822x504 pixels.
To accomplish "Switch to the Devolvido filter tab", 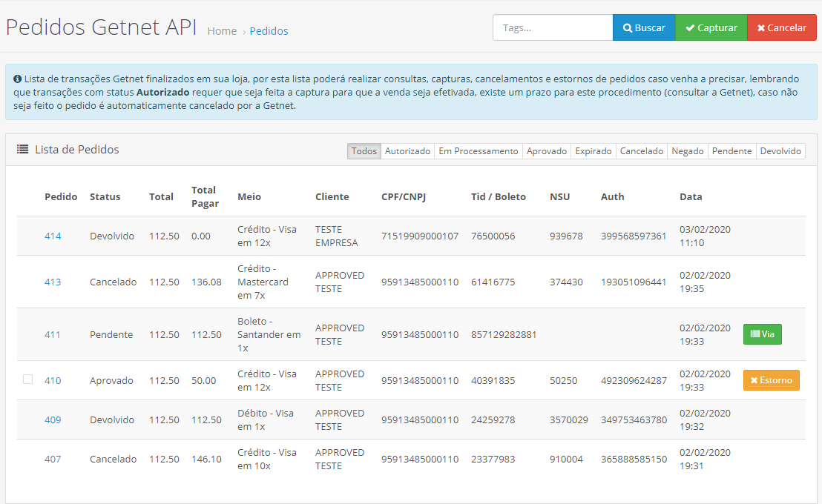I will (x=780, y=151).
